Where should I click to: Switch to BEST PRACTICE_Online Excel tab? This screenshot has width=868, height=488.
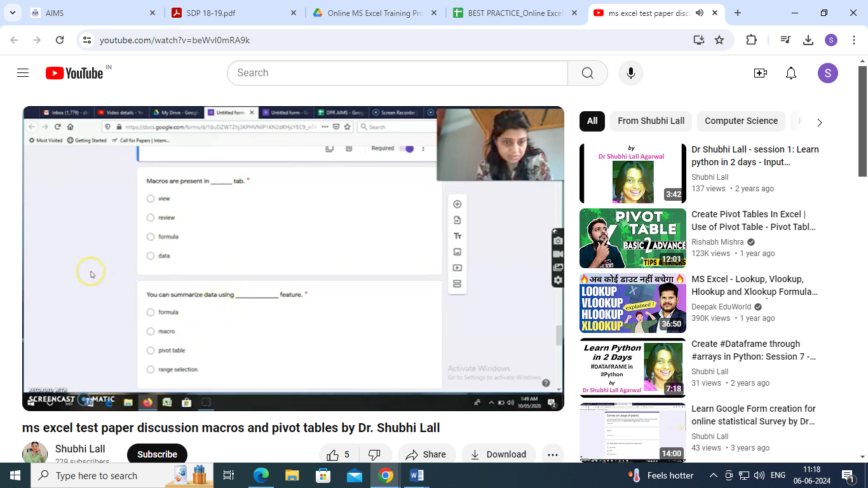pyautogui.click(x=516, y=13)
